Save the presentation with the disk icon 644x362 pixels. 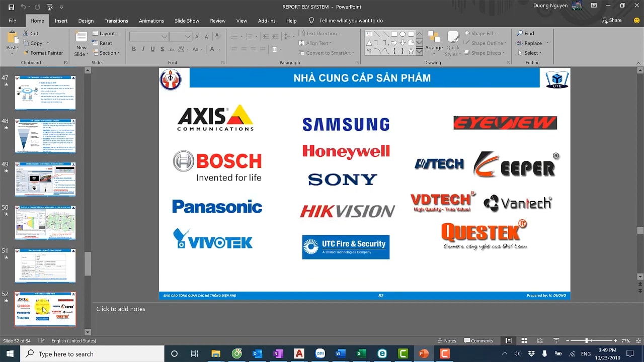pos(11,7)
